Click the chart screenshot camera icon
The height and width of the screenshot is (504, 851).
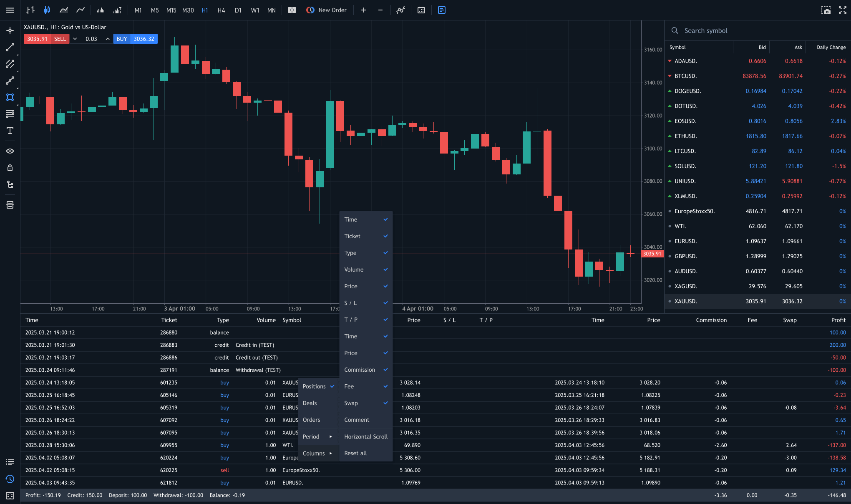[x=826, y=10]
